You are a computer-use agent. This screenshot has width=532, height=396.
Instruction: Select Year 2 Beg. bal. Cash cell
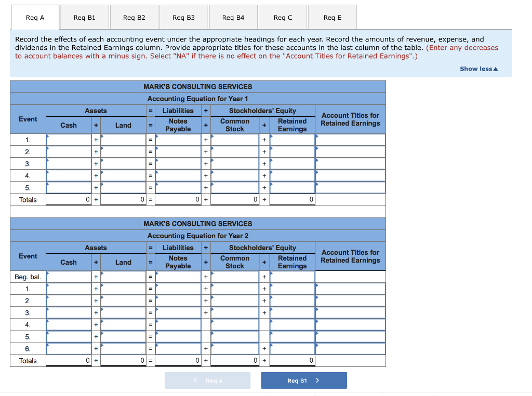[69, 277]
